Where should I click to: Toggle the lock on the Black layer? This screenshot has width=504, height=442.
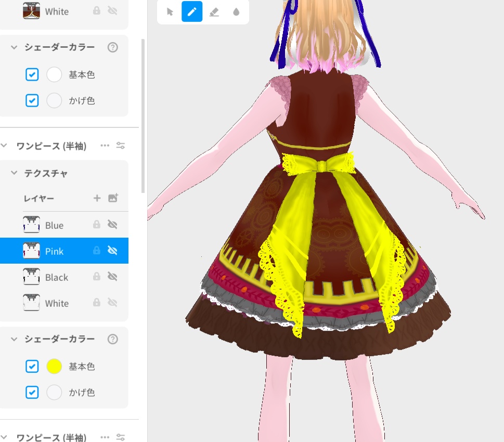click(x=96, y=277)
